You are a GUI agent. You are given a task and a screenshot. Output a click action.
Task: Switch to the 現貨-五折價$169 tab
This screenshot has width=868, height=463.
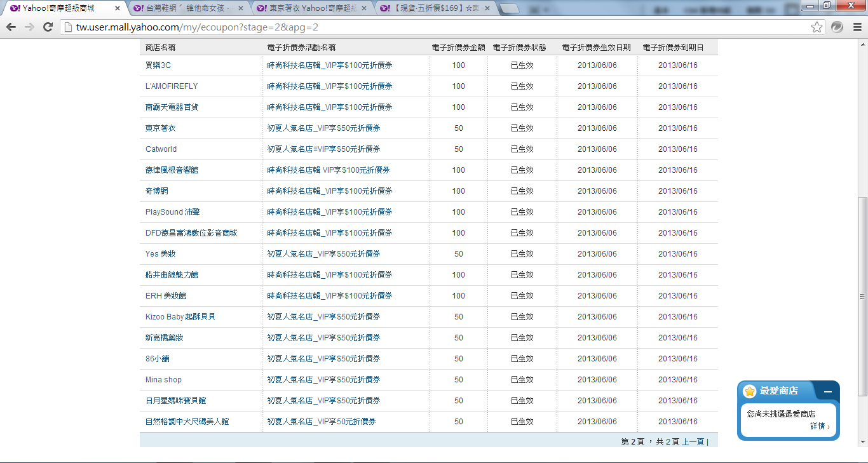(435, 8)
